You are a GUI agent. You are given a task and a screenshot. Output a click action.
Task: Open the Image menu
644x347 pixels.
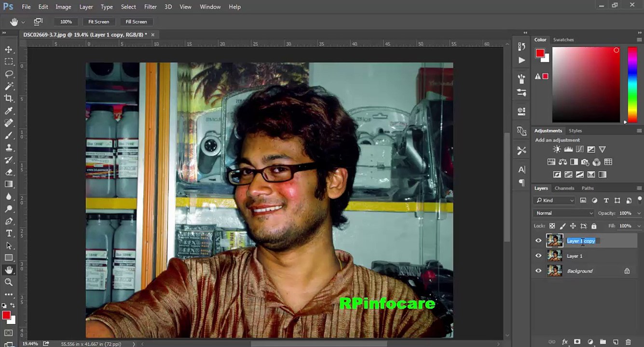[63, 7]
